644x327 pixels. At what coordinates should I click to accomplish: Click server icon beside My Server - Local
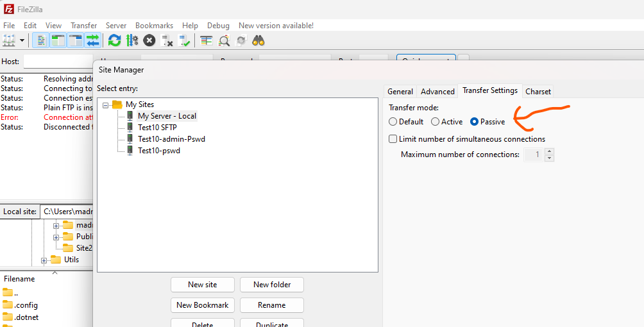(130, 116)
